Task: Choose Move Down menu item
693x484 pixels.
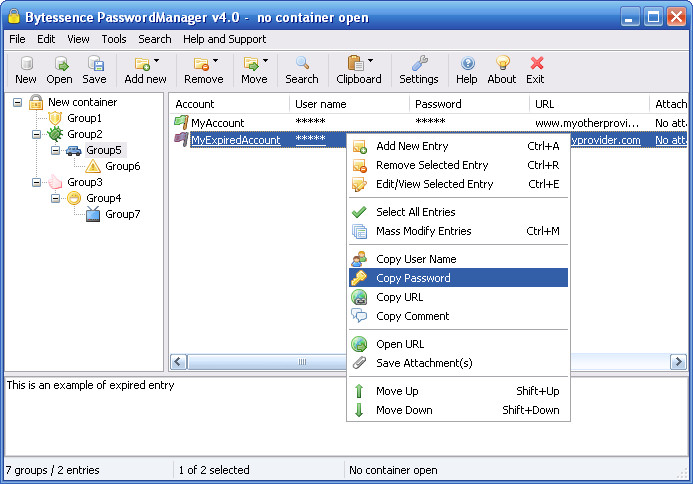Action: [x=458, y=410]
